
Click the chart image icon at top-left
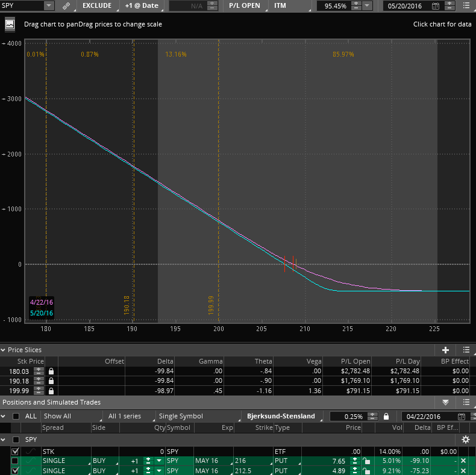point(10,25)
